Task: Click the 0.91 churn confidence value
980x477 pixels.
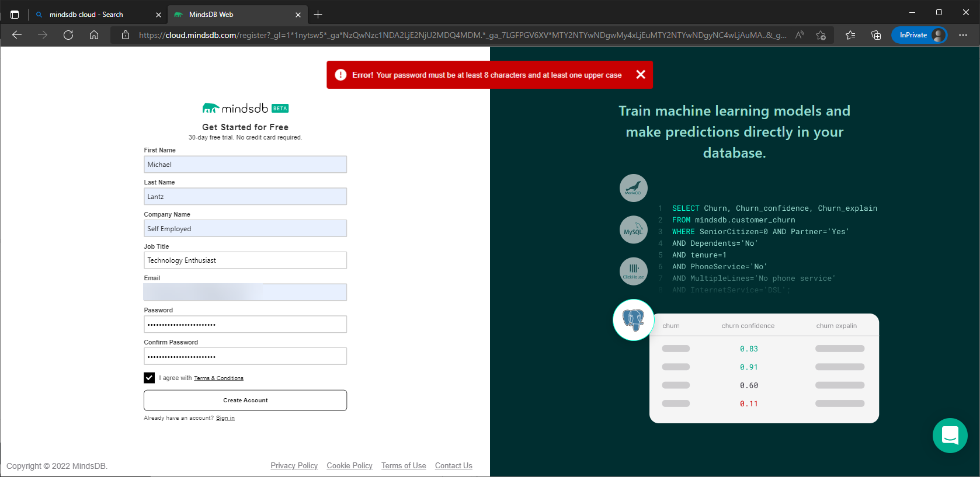Action: click(749, 367)
